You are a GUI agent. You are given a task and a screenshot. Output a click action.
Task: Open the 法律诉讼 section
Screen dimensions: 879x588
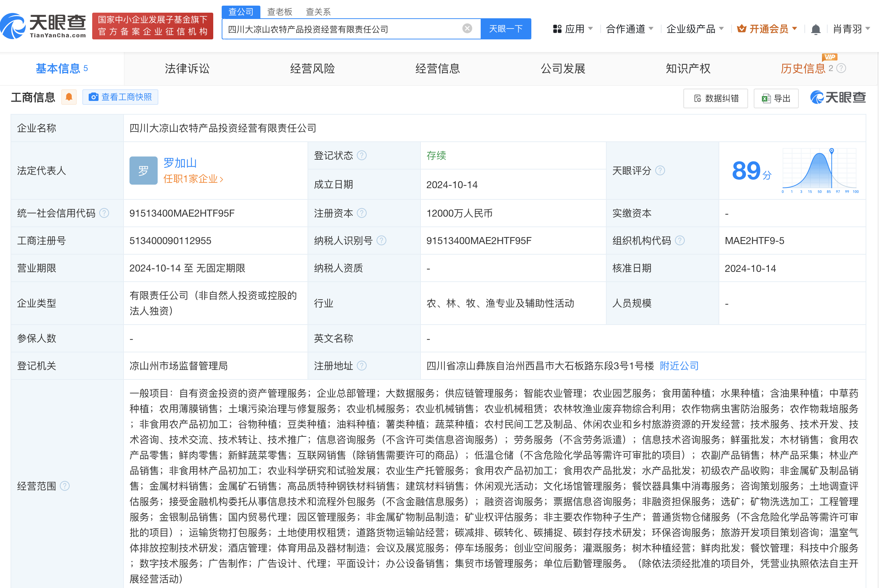[187, 69]
